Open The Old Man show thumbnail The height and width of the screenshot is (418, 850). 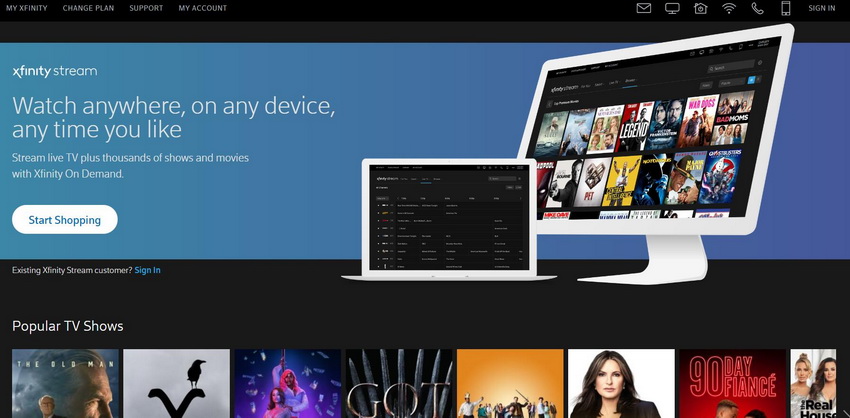pyautogui.click(x=65, y=383)
